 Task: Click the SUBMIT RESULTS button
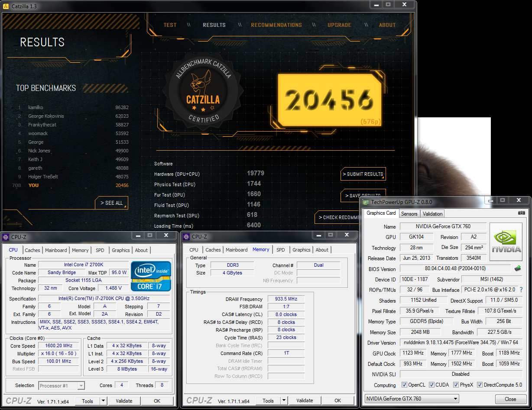[x=363, y=174]
